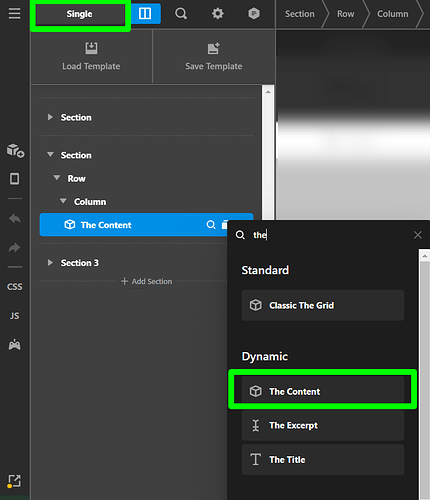Collapse the Column tree item
This screenshot has height=500, width=430.
(x=63, y=201)
